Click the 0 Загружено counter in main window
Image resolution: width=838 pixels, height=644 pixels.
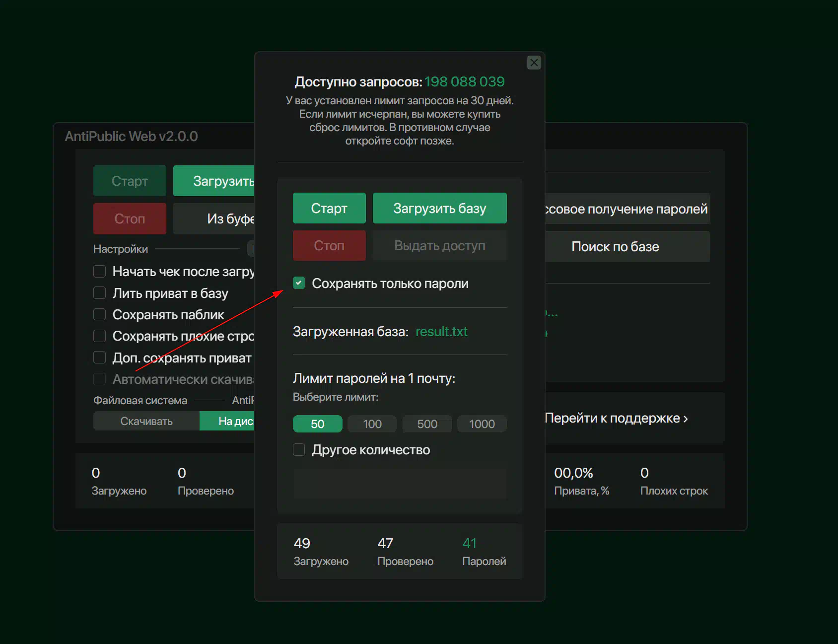(x=119, y=481)
